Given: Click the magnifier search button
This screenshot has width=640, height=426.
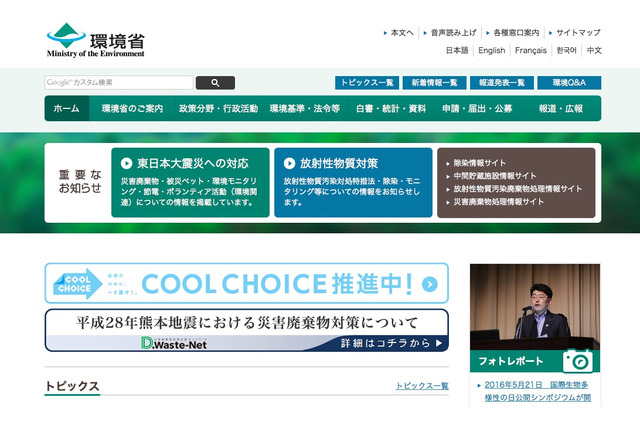Looking at the screenshot, I should pyautogui.click(x=215, y=83).
